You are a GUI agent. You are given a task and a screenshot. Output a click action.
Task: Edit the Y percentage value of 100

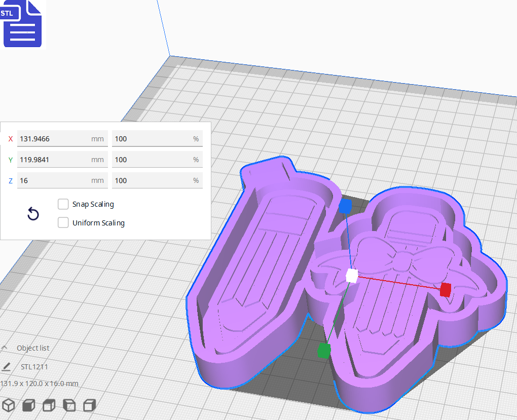coord(157,159)
